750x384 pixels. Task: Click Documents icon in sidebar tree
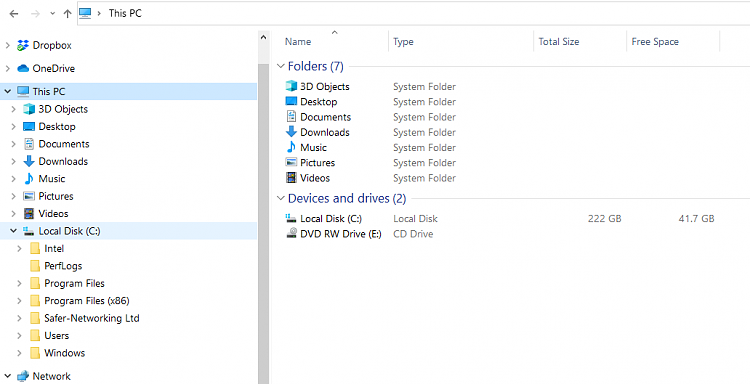(29, 144)
